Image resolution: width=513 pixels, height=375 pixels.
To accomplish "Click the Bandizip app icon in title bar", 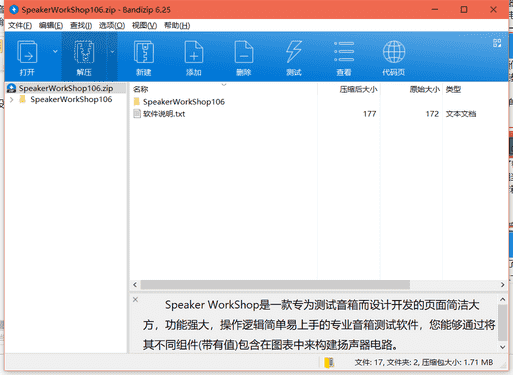I will pyautogui.click(x=14, y=10).
